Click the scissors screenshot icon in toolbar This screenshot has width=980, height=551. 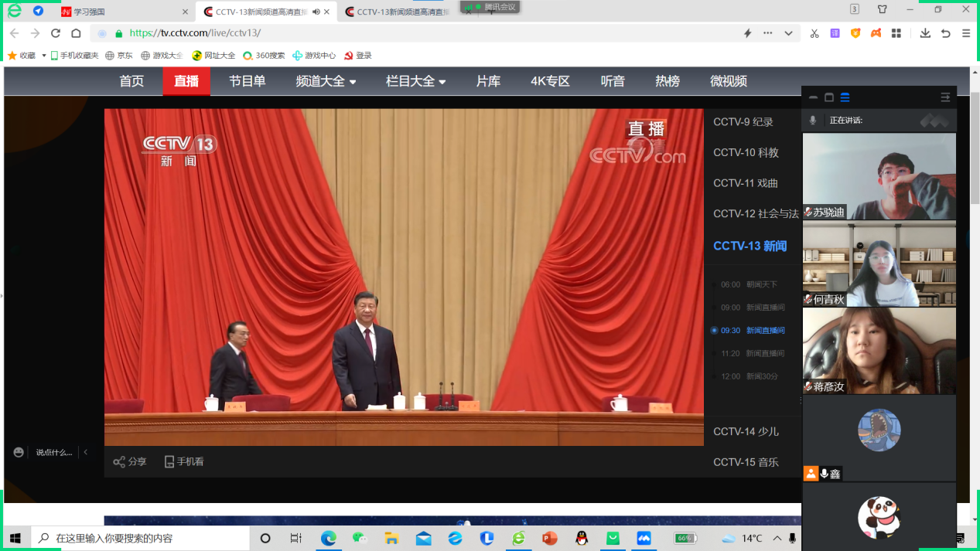[814, 33]
